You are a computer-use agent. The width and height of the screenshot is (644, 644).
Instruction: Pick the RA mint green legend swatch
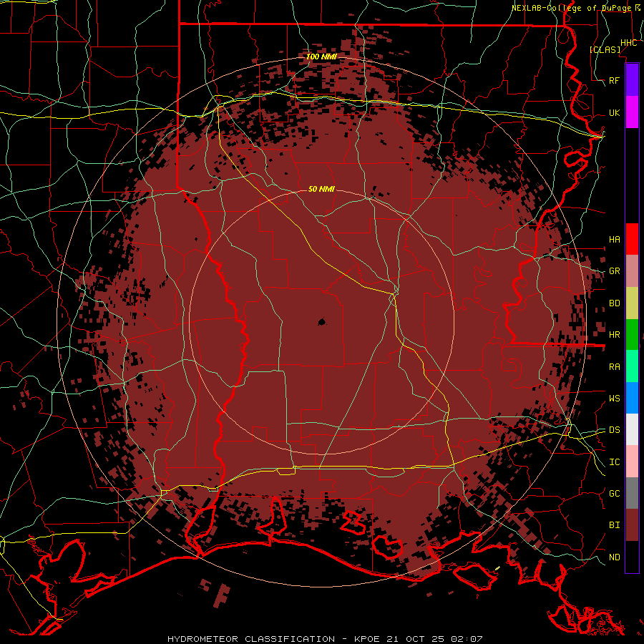click(x=632, y=366)
